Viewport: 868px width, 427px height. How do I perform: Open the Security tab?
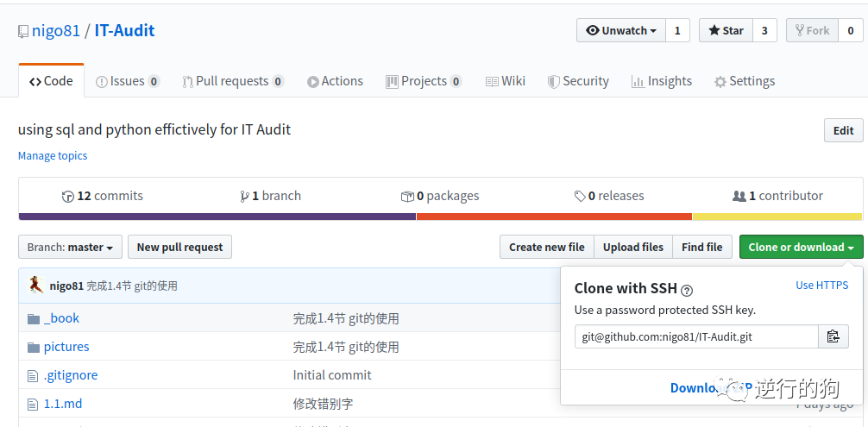(x=578, y=81)
